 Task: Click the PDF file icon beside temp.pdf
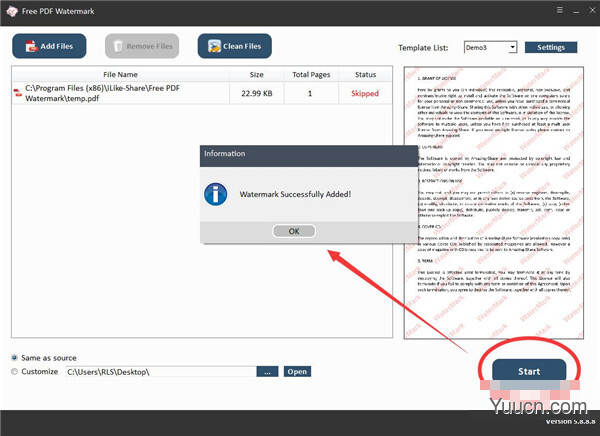18,93
